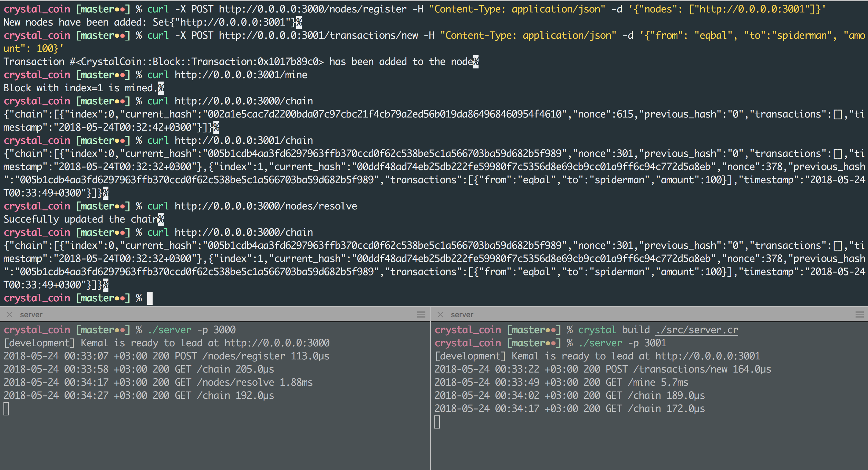This screenshot has height=470, width=868.
Task: Click the hollow cursor in port 3000 server pane
Action: [6, 409]
